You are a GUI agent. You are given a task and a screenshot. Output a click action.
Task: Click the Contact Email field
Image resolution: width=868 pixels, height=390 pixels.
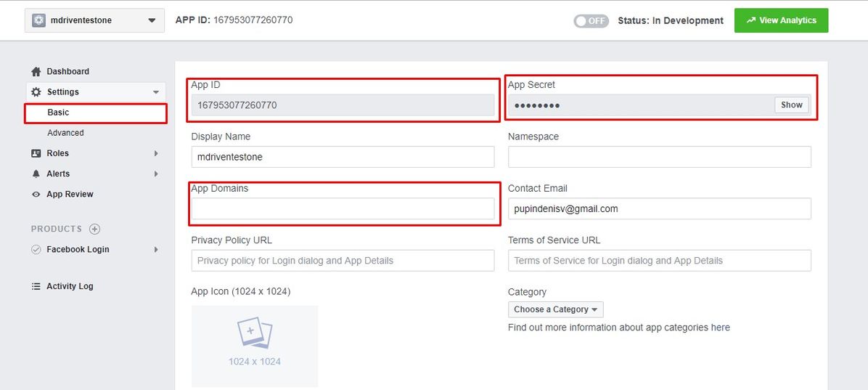point(659,209)
